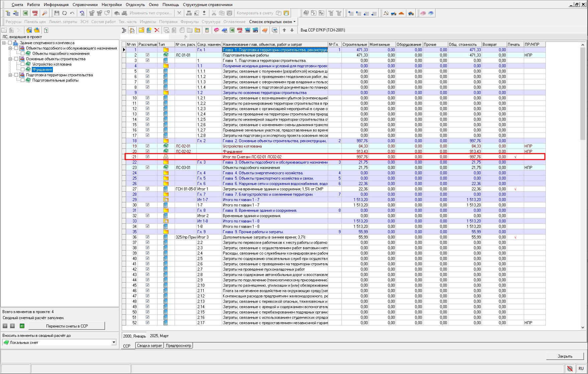This screenshot has height=374, width=588.
Task: Click the PDF export icon in top toolbar
Action: tap(35, 13)
